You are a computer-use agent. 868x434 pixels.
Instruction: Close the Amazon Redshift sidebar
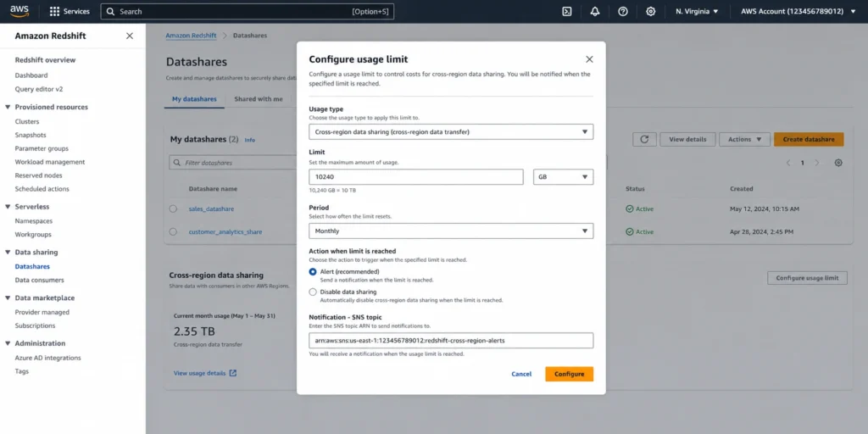click(x=130, y=36)
